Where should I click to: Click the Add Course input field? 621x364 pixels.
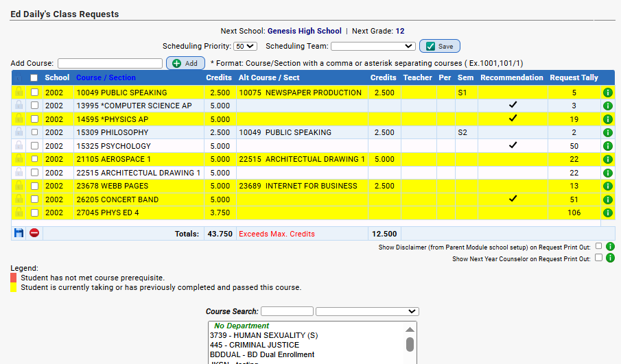click(110, 63)
